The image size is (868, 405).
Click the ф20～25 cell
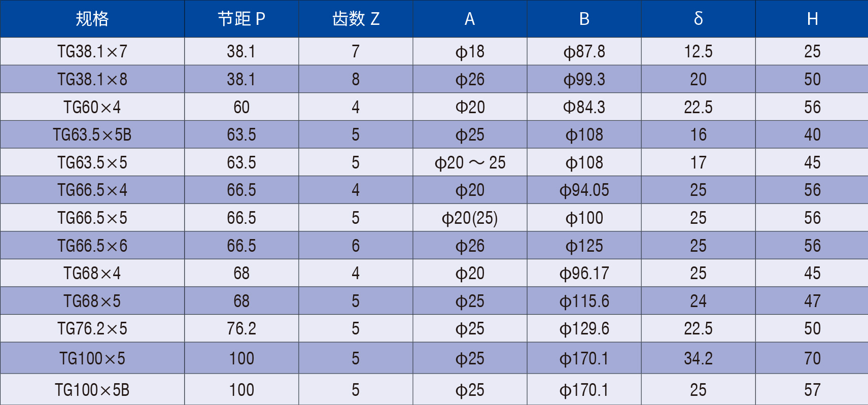tap(470, 162)
